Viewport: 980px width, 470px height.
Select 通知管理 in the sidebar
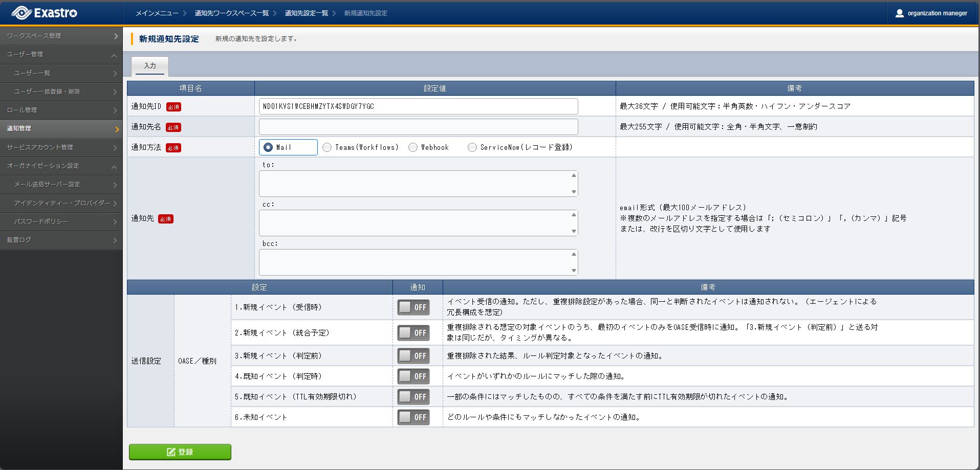click(x=61, y=128)
